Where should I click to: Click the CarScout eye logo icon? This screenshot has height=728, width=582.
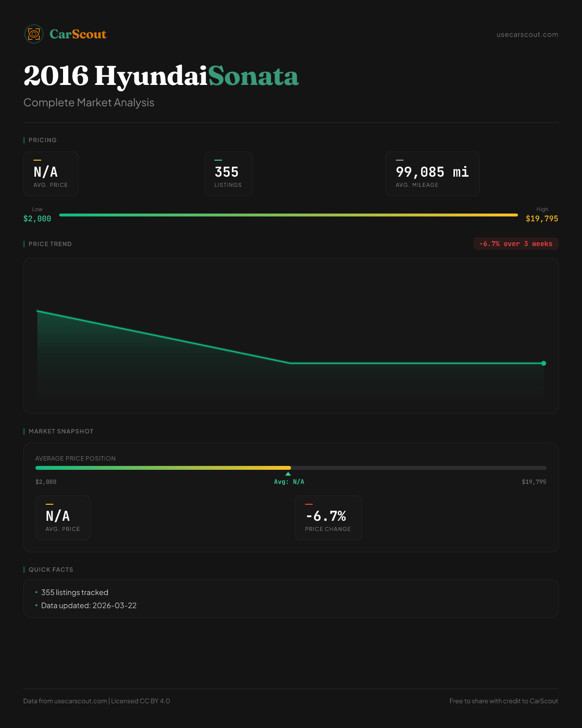pyautogui.click(x=34, y=34)
